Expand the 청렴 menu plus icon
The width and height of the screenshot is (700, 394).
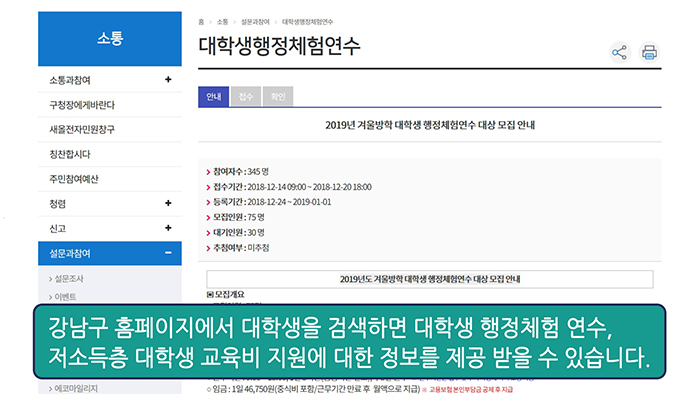pyautogui.click(x=168, y=203)
